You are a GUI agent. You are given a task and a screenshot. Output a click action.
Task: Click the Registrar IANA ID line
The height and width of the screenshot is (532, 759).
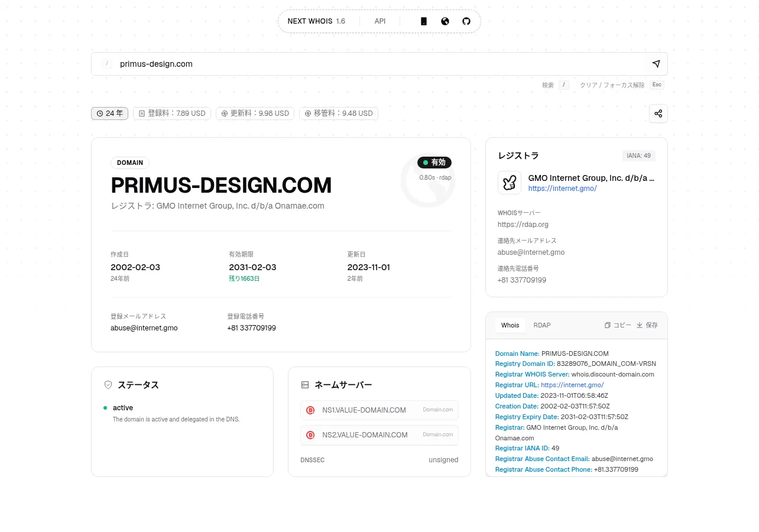527,448
